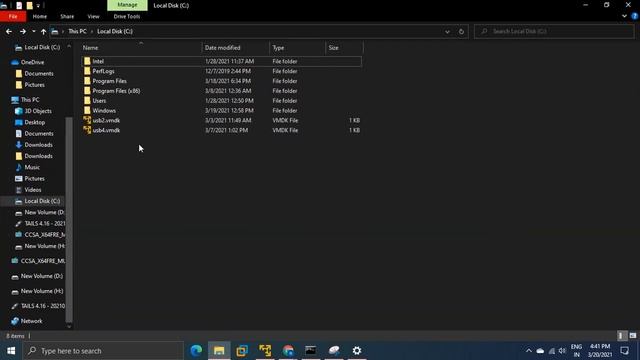Open the Windows Start menu
The height and width of the screenshot is (360, 640).
(11, 351)
